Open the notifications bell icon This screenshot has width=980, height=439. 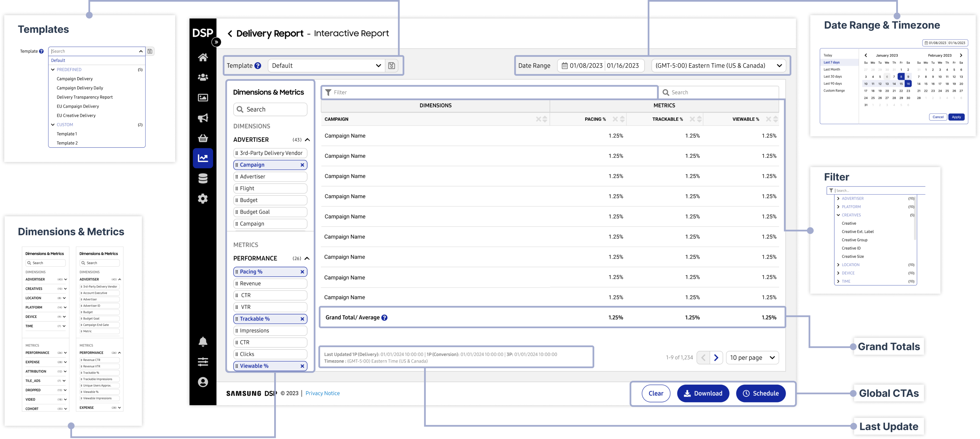[203, 342]
